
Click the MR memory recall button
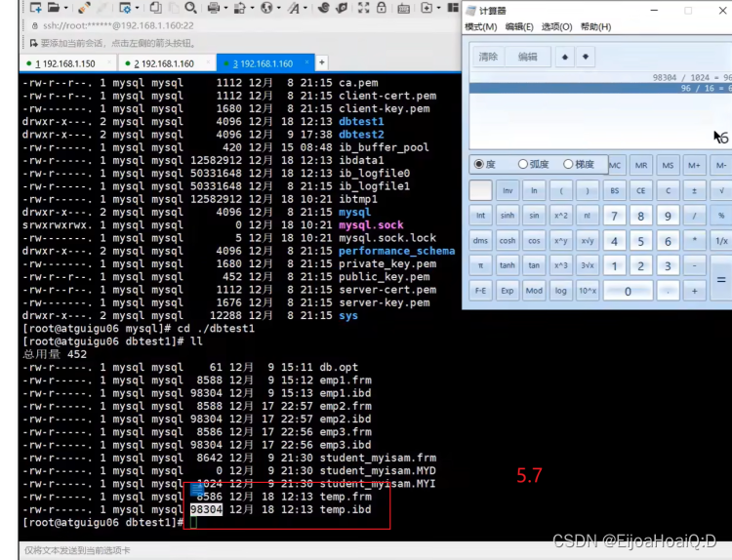641,165
